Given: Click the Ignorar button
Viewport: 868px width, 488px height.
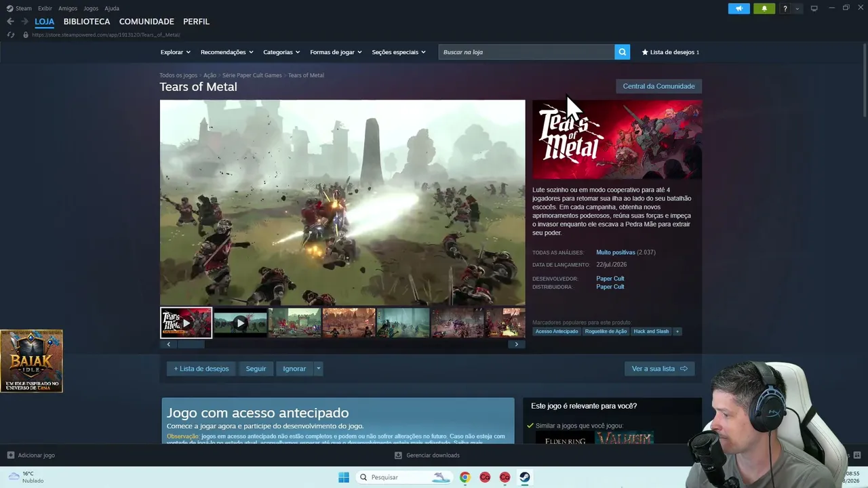Looking at the screenshot, I should click(x=294, y=369).
